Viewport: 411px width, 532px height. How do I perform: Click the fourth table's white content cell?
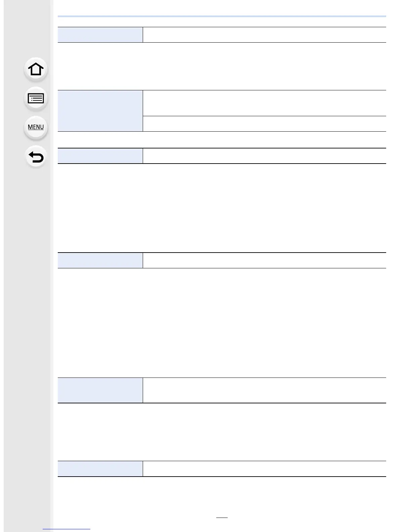(x=264, y=260)
